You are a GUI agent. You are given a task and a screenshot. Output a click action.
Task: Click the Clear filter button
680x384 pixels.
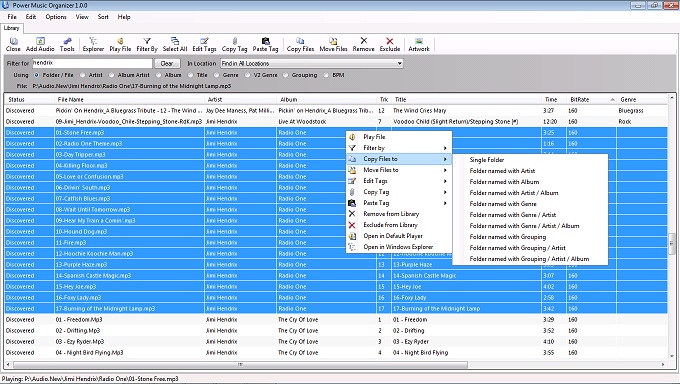(167, 63)
